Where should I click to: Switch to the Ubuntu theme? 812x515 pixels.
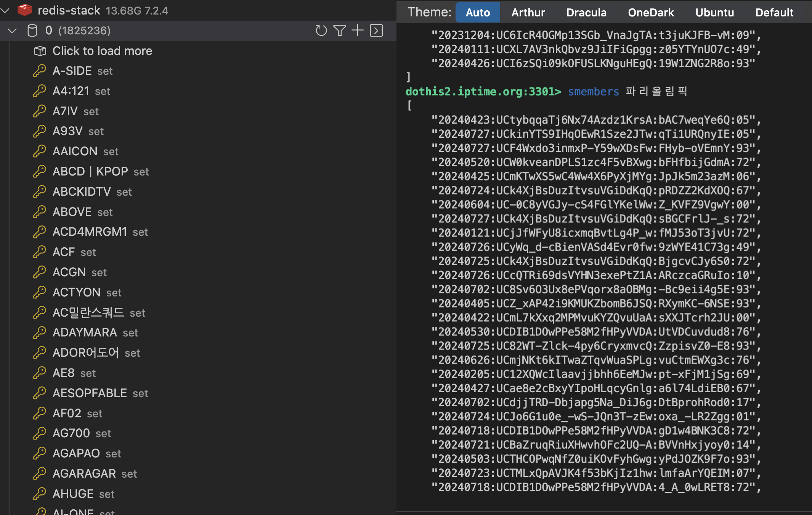(714, 13)
